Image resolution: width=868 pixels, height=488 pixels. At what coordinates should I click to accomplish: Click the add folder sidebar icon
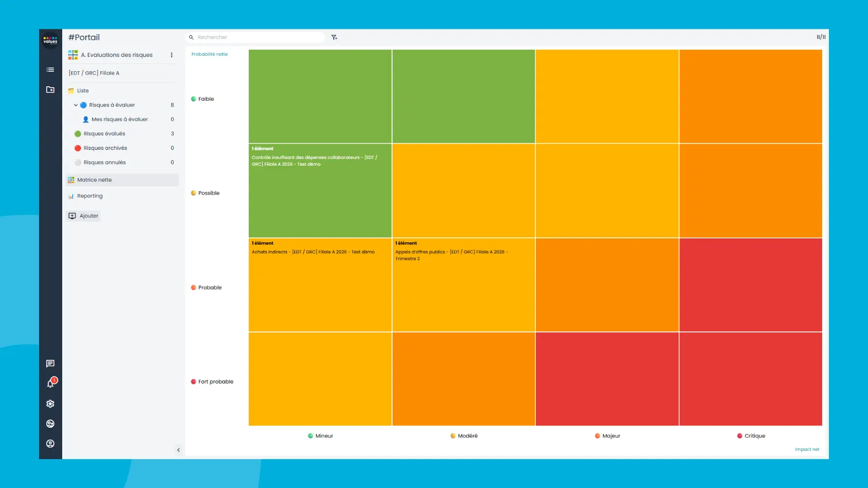pos(50,90)
